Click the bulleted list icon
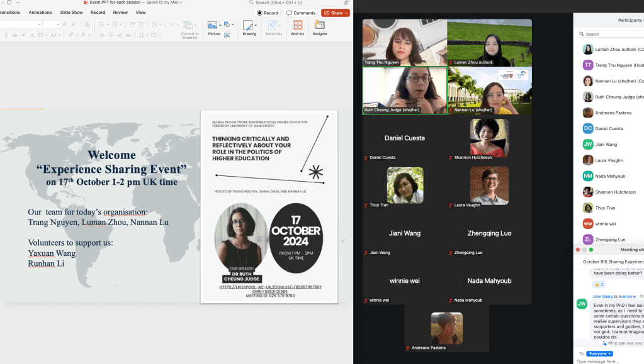Viewport: 644px width, 364px height. coord(102,25)
